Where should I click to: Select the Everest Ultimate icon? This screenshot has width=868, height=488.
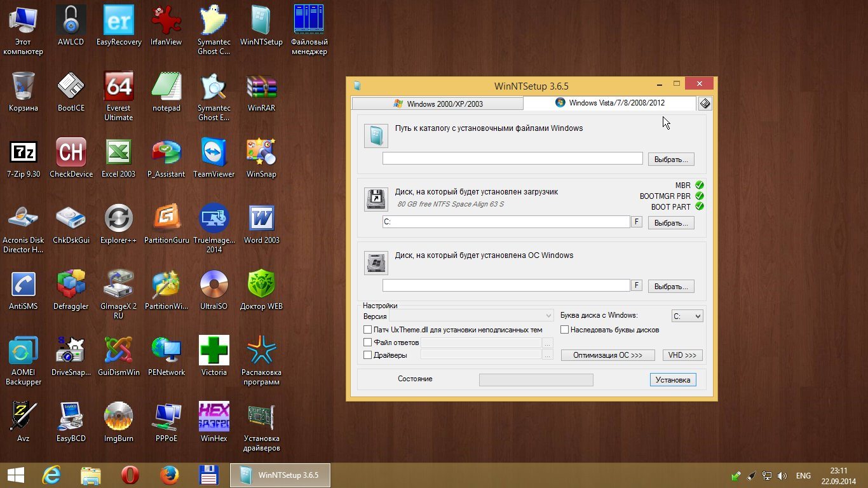tap(119, 97)
